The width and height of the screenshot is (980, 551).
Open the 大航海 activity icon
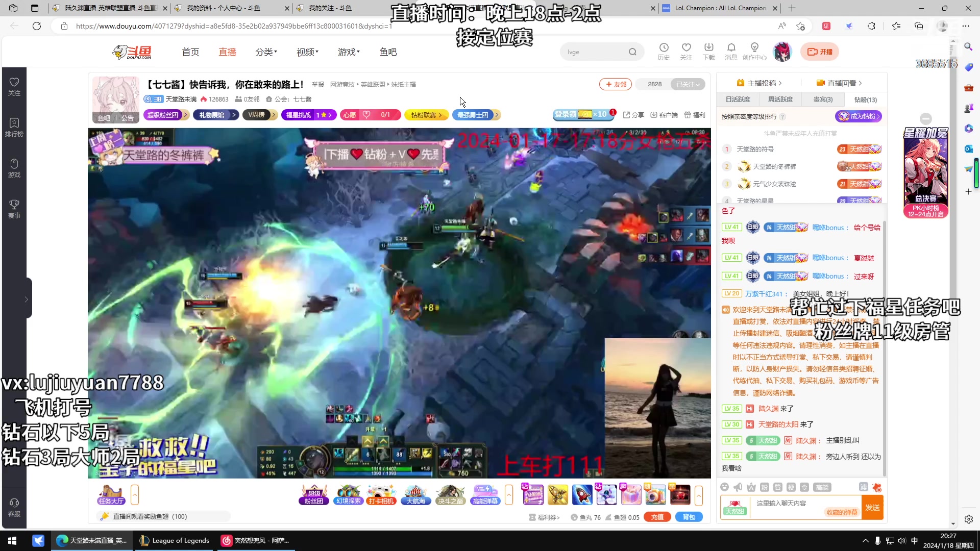pyautogui.click(x=415, y=495)
